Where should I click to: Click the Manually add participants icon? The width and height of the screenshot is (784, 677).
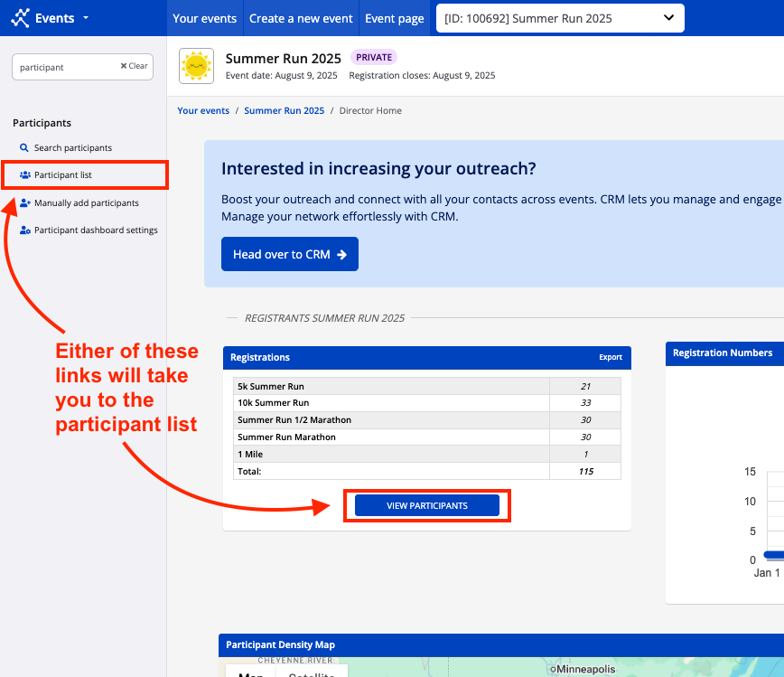click(25, 203)
